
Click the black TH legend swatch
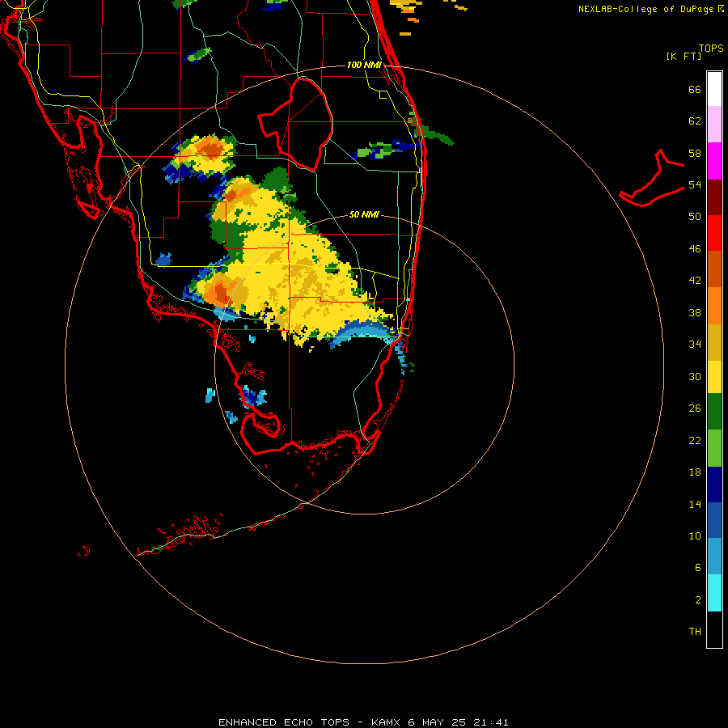tap(714, 629)
